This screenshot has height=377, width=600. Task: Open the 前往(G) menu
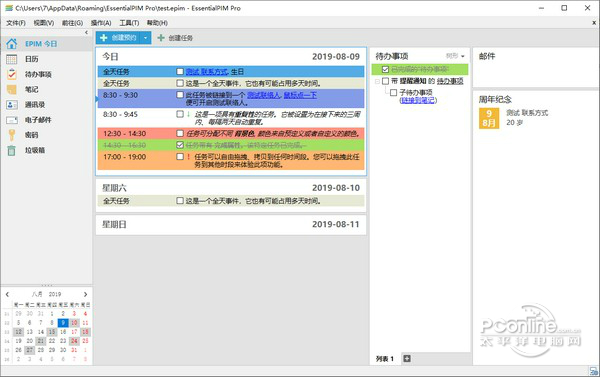(72, 23)
